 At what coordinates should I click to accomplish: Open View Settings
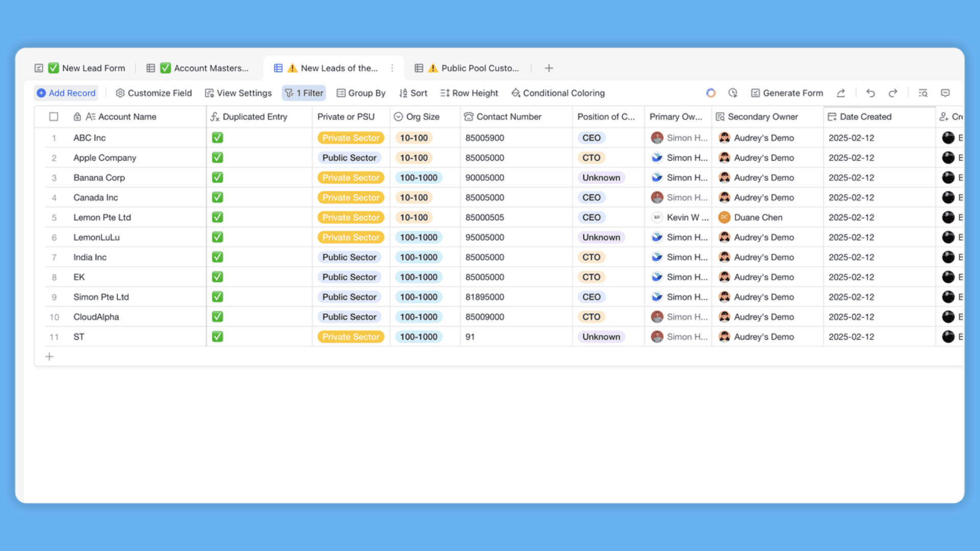(x=238, y=93)
